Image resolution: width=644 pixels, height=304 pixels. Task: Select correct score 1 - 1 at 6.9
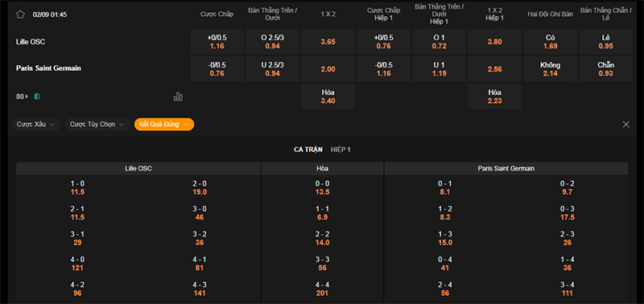point(323,213)
